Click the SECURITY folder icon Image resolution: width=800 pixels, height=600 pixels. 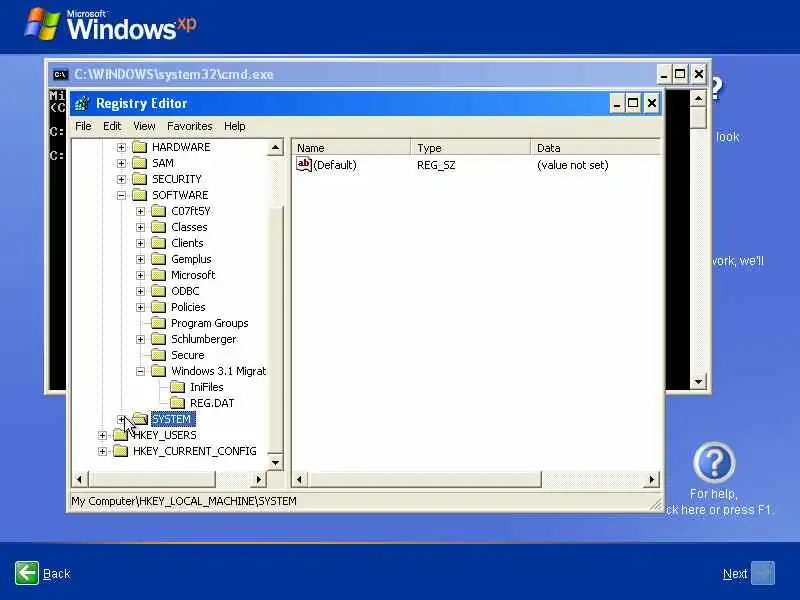tap(139, 179)
